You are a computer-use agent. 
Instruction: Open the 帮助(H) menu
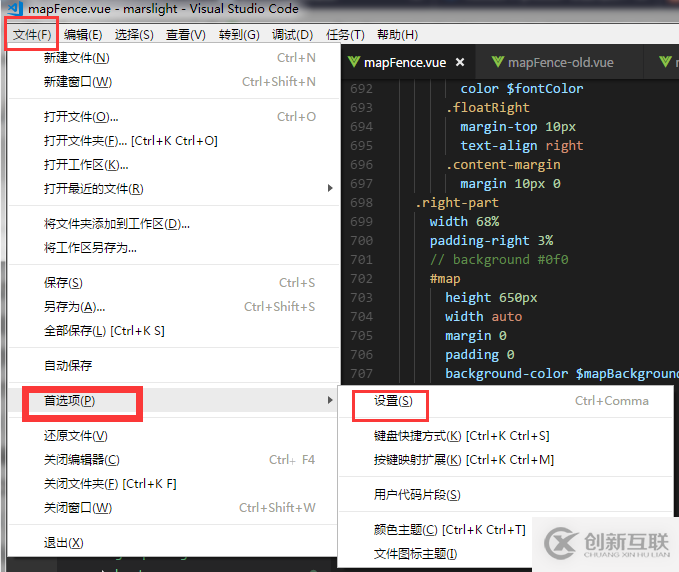point(398,35)
